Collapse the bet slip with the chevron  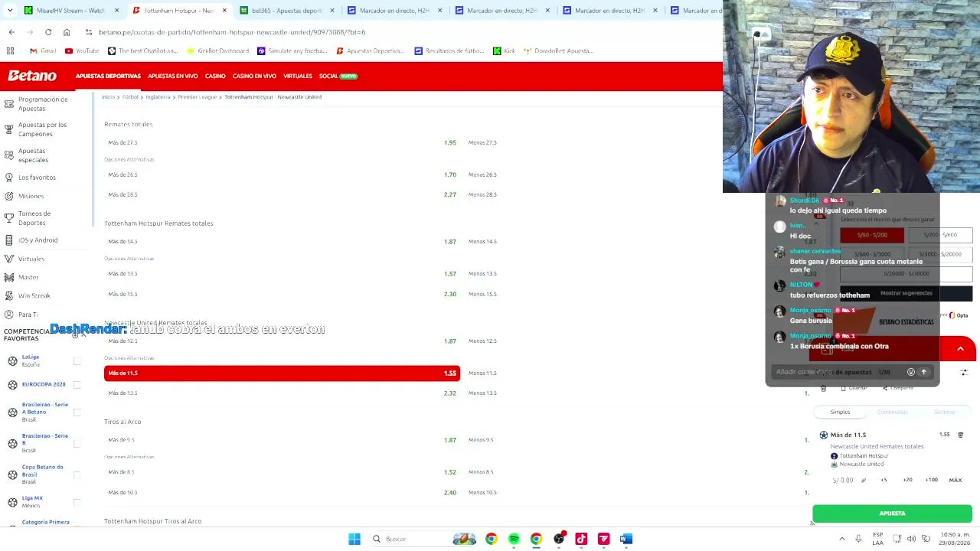pos(960,349)
